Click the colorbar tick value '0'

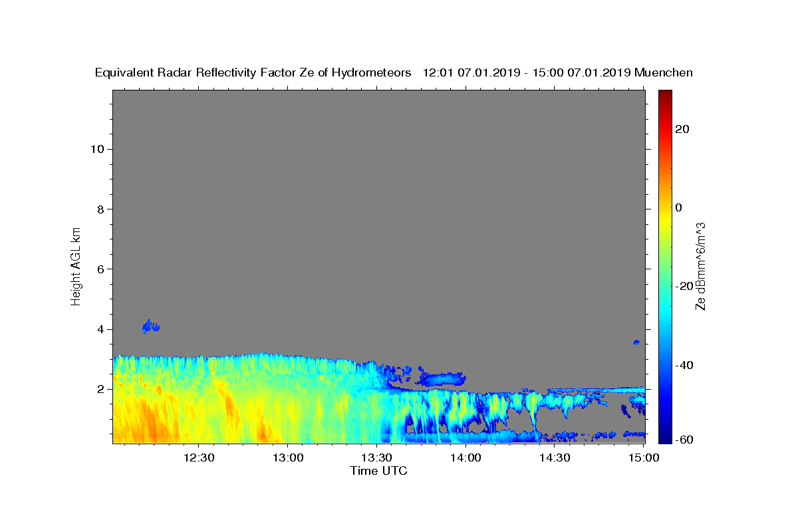679,207
